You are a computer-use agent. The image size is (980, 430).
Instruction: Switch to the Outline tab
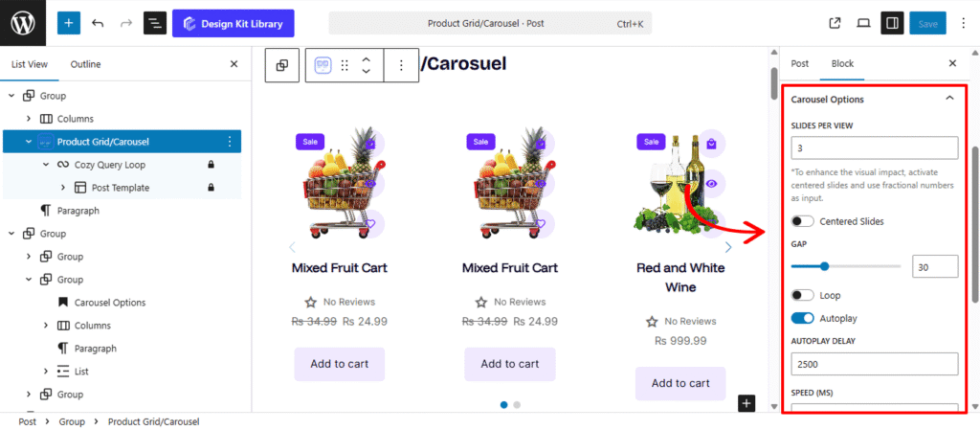point(85,64)
